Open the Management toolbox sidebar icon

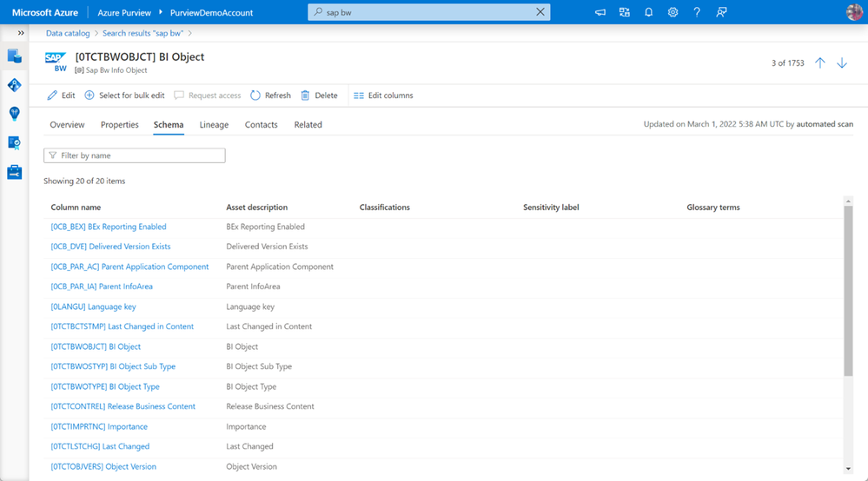click(15, 172)
